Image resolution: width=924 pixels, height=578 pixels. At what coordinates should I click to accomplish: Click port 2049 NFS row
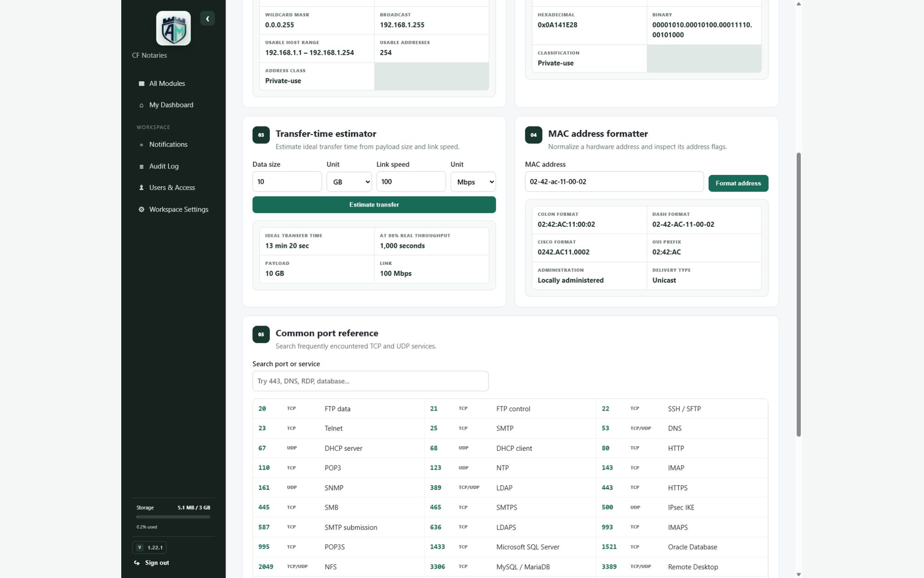pos(339,568)
